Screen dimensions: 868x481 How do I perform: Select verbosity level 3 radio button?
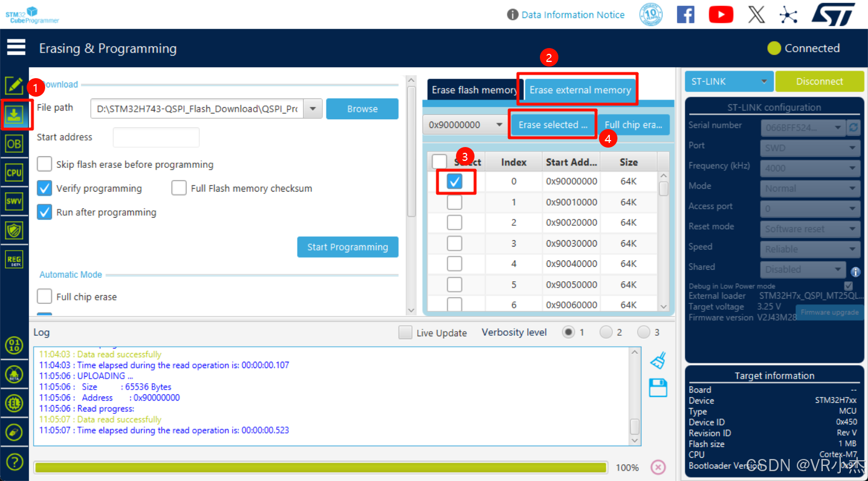coord(642,332)
